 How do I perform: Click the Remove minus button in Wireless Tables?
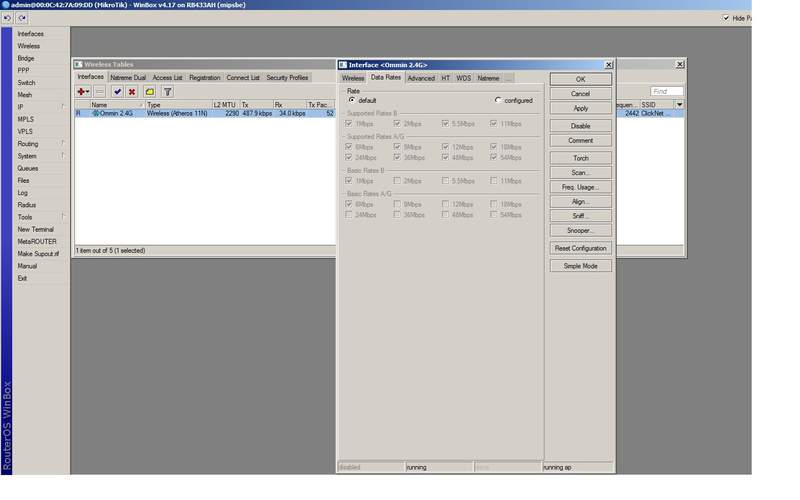click(100, 92)
